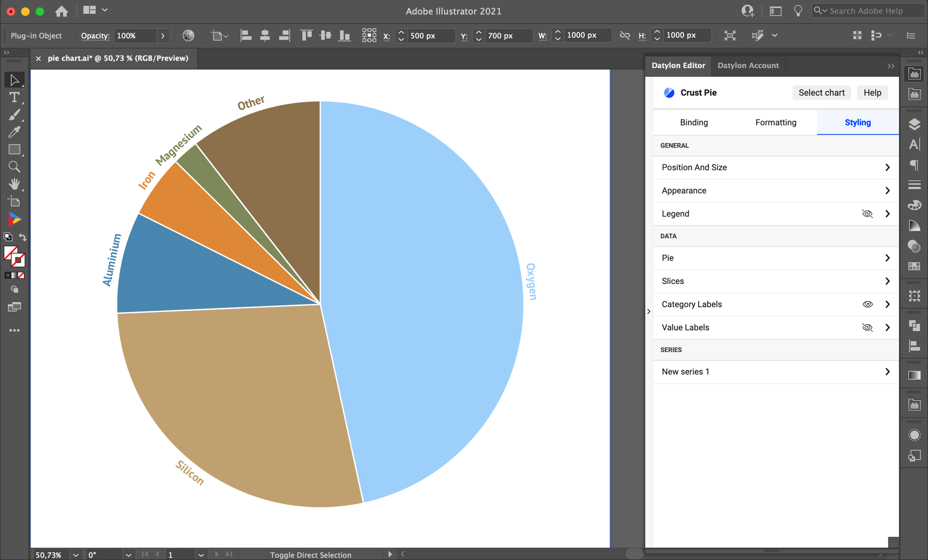Click the default fill and stroke swatch
Screen dimensions: 928x560
[7, 237]
